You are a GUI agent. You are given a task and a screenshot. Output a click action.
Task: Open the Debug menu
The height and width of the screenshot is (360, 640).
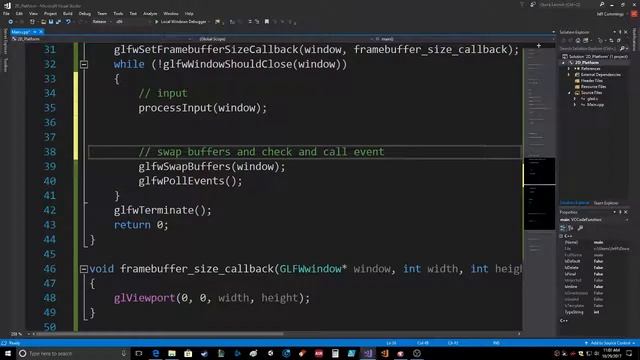point(84,13)
